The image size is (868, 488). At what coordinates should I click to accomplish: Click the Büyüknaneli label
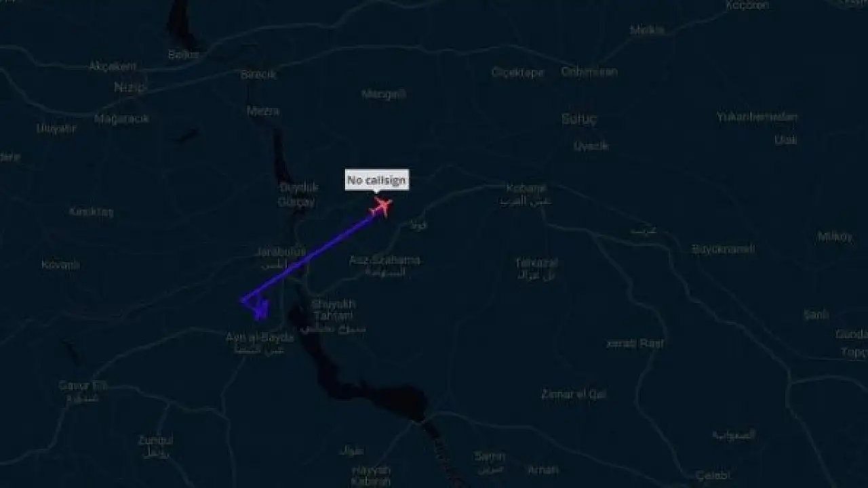pyautogui.click(x=723, y=249)
